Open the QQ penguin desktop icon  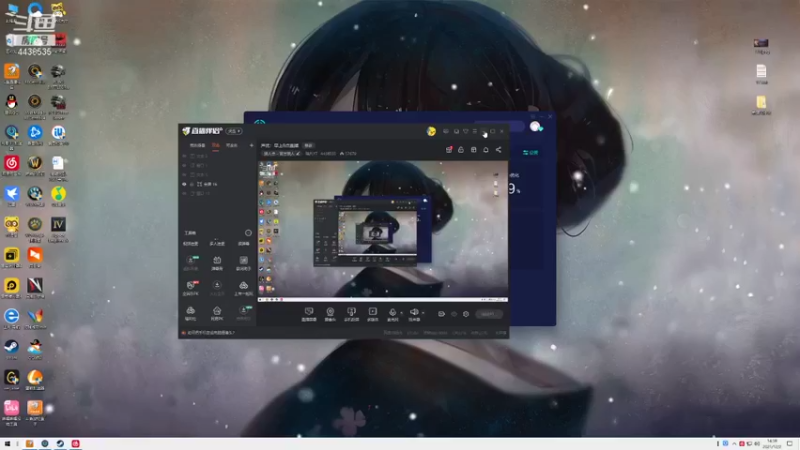[11, 104]
